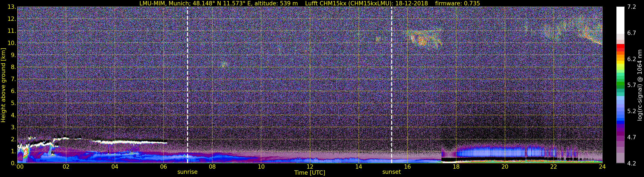
Task: Click the red band of the colorbar
Action: [x=620, y=48]
